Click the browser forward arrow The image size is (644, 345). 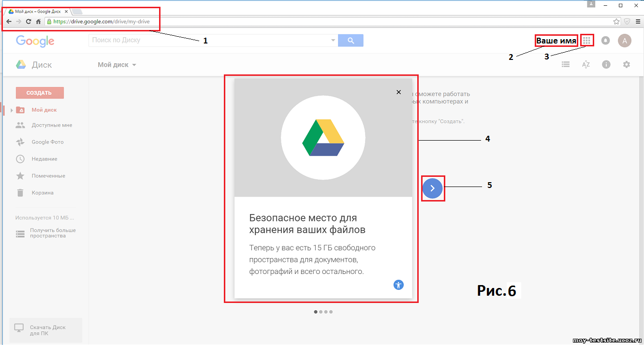point(18,21)
